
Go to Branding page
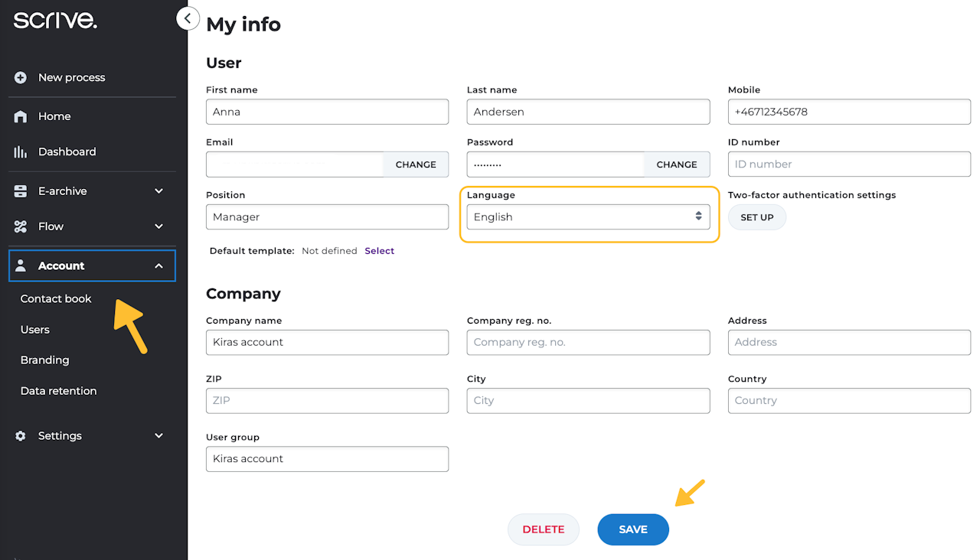pyautogui.click(x=44, y=360)
